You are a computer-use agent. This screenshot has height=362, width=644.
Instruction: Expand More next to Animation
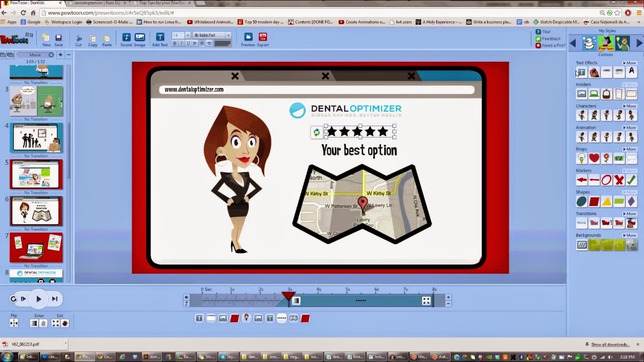click(629, 128)
